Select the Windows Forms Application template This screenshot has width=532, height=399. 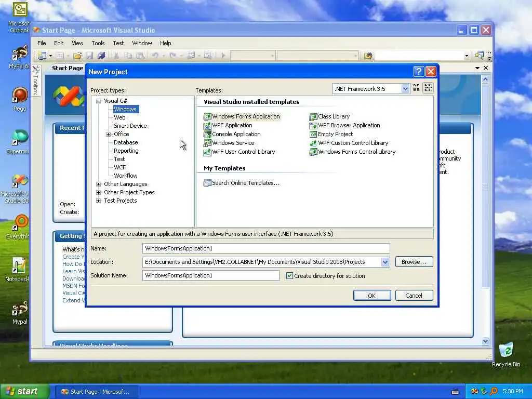tap(242, 116)
